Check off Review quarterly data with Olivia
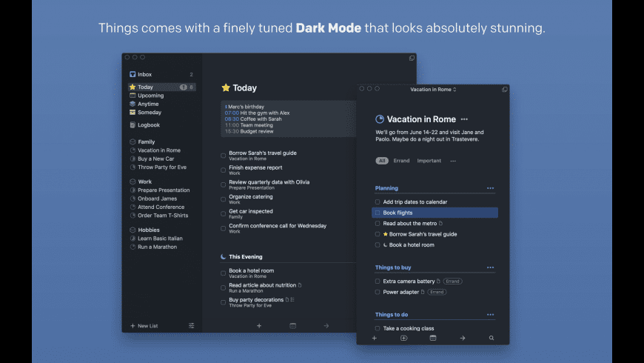This screenshot has width=644, height=363. [223, 185]
